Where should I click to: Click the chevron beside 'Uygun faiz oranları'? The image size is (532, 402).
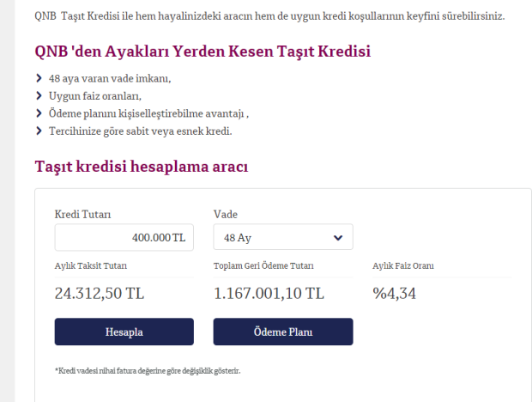click(x=39, y=96)
